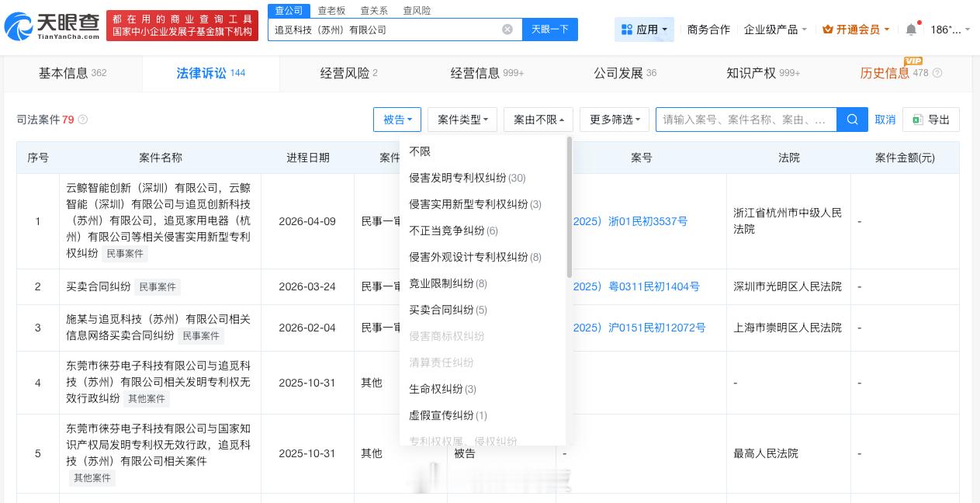This screenshot has width=980, height=503.
Task: Switch to the 经营信息 tab
Action: pyautogui.click(x=487, y=73)
